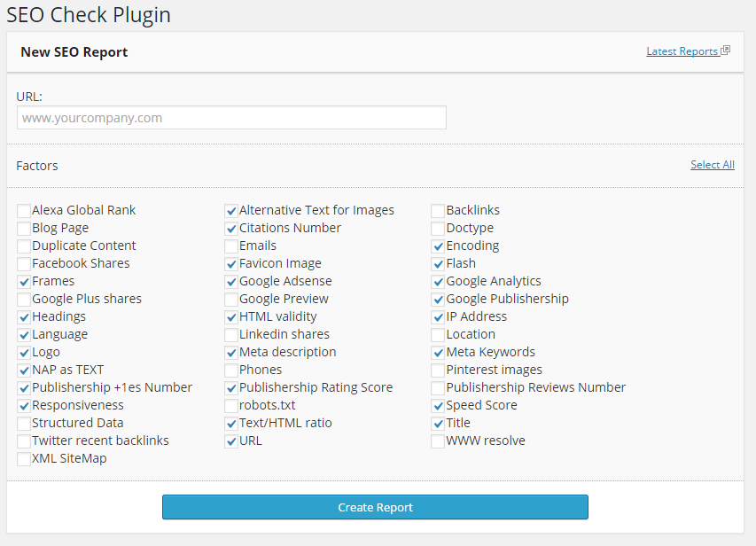Click the Create Report button

tap(375, 507)
